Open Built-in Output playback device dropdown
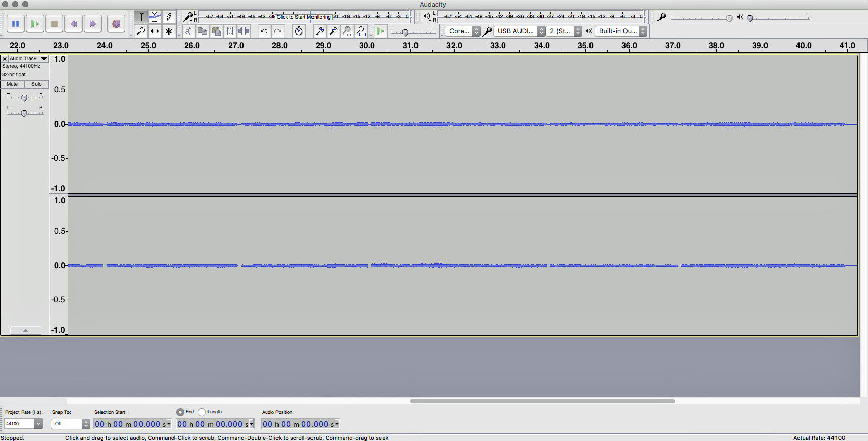The height and width of the screenshot is (441, 868). tap(621, 31)
